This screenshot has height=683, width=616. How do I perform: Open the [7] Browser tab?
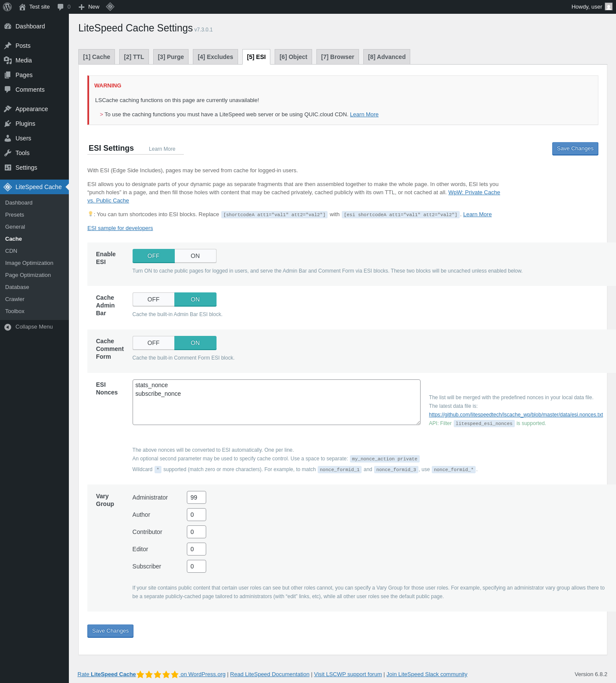pyautogui.click(x=337, y=57)
